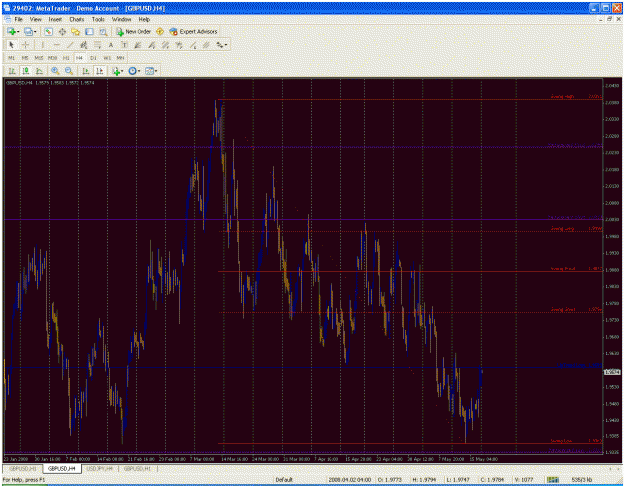The height and width of the screenshot is (486, 625).
Task: Click the Swing High level label
Action: pos(562,96)
